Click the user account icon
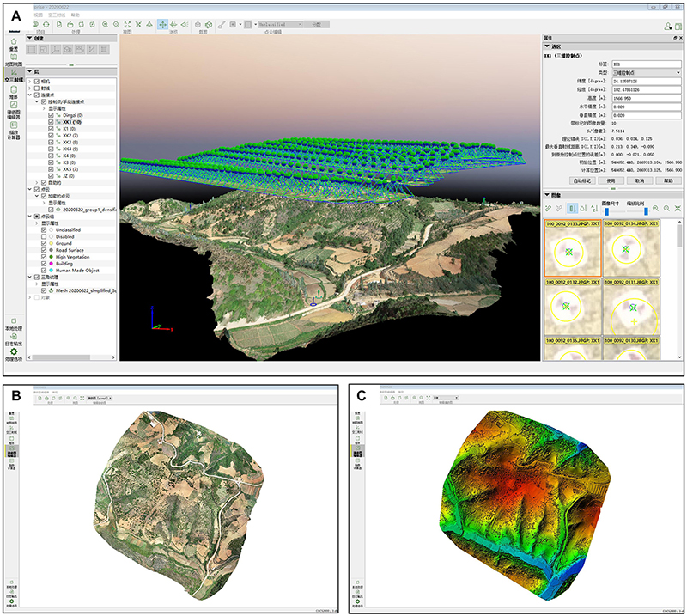The image size is (687, 616). 667,27
